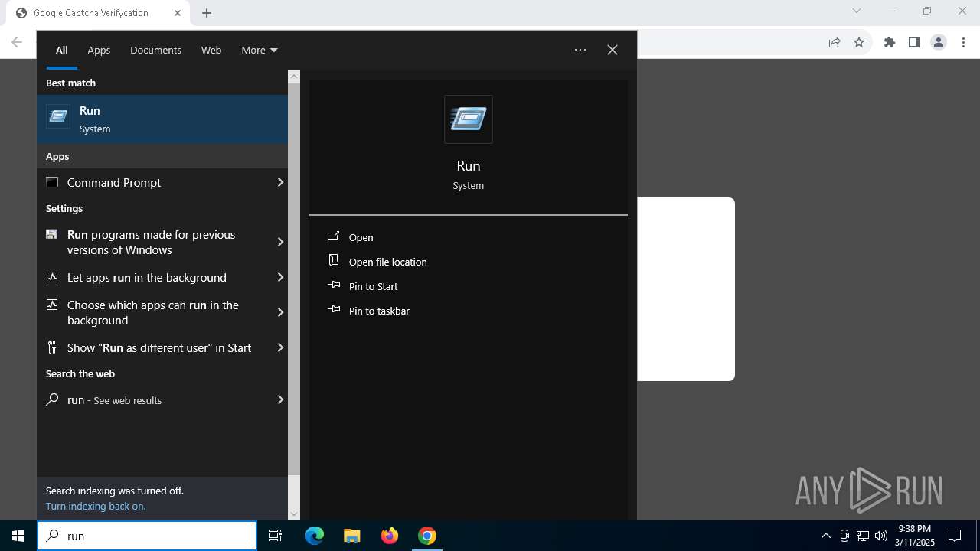This screenshot has width=980, height=551.
Task: Bookmark this page with star icon
Action: tap(859, 42)
